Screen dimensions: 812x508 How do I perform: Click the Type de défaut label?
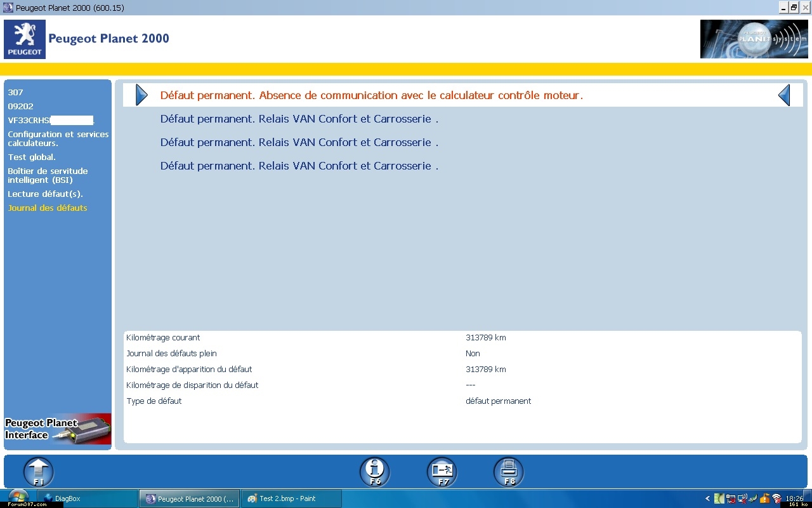point(154,401)
